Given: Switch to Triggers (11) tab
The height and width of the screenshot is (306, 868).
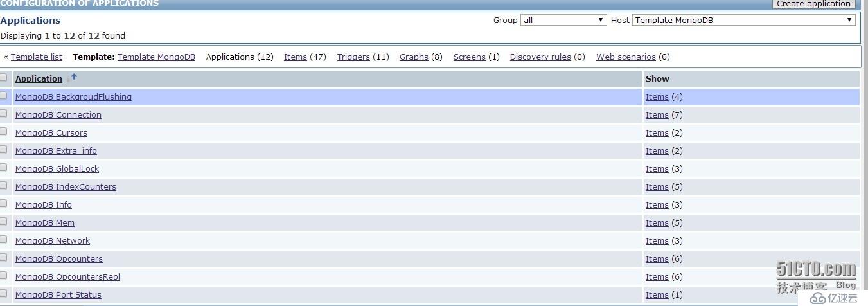Looking at the screenshot, I should click(353, 57).
